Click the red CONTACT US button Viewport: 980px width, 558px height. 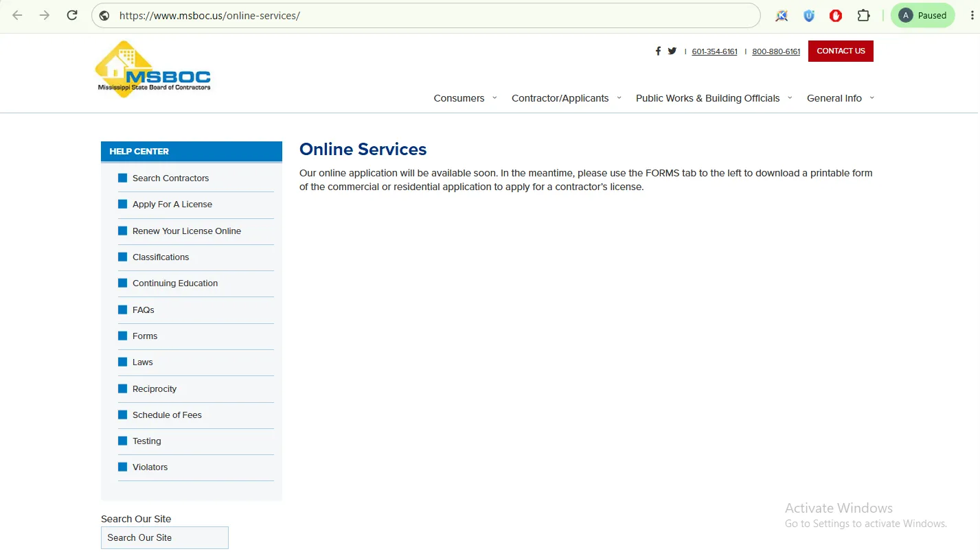coord(841,51)
